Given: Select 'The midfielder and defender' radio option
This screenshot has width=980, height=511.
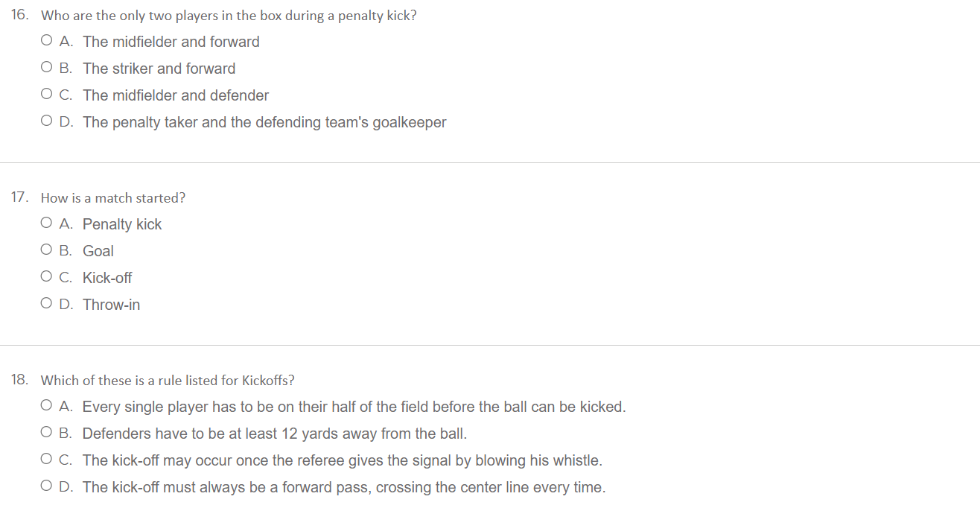Looking at the screenshot, I should coord(48,95).
